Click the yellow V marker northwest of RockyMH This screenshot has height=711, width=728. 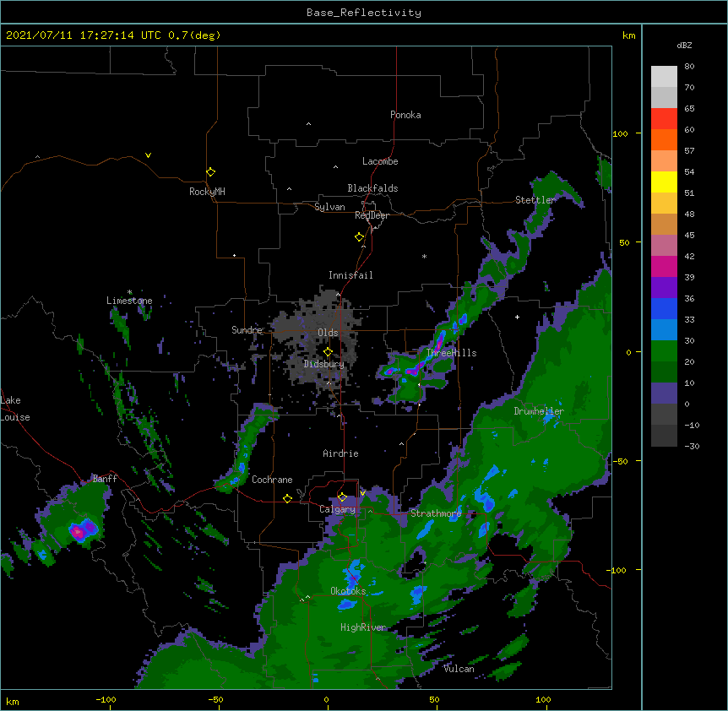(x=148, y=155)
